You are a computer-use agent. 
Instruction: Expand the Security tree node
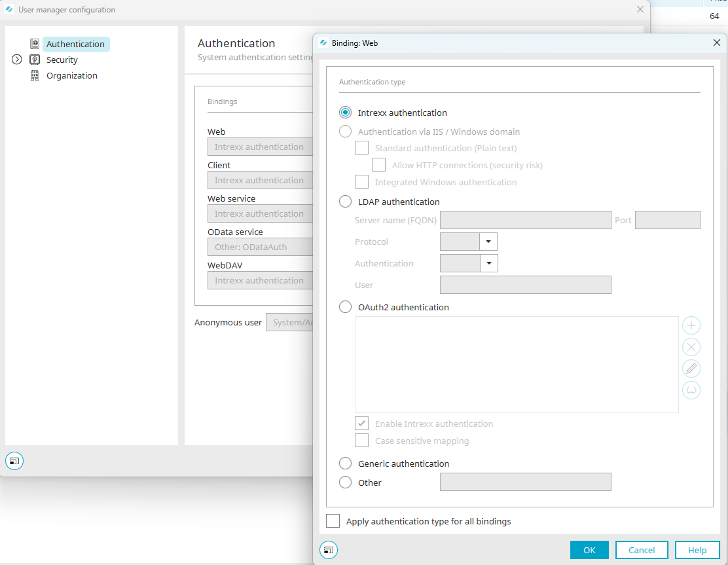(x=17, y=60)
